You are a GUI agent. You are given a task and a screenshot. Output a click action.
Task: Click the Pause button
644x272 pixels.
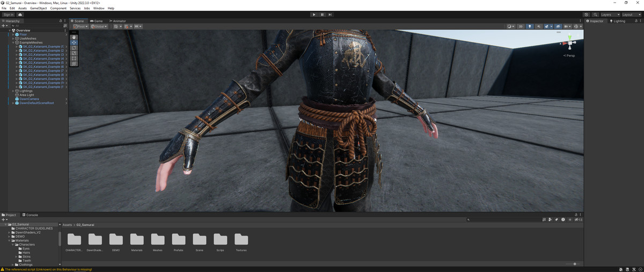coord(322,15)
